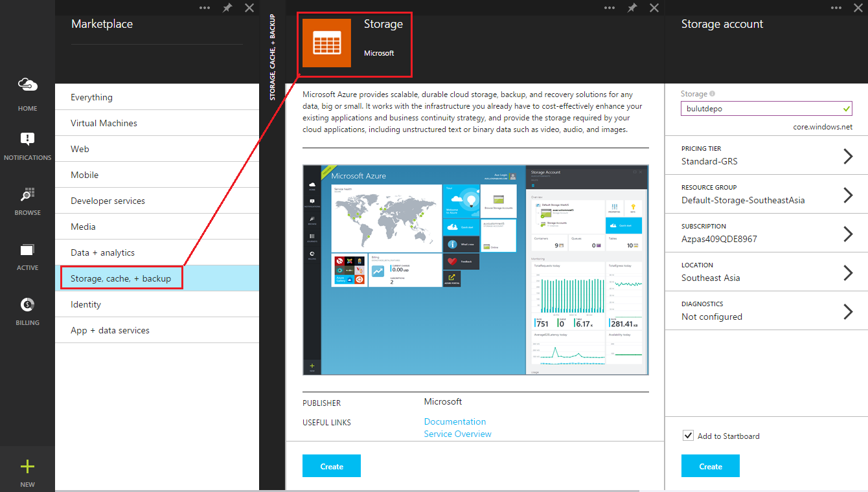Click the core.windows.net suffix text

(x=823, y=127)
